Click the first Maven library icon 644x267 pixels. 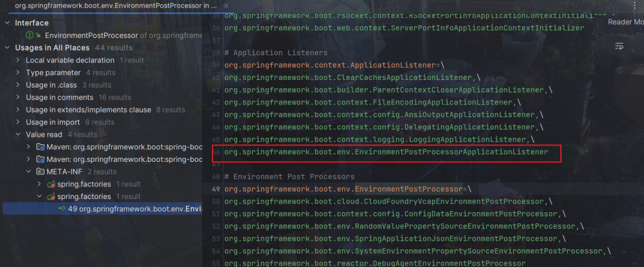click(x=40, y=147)
